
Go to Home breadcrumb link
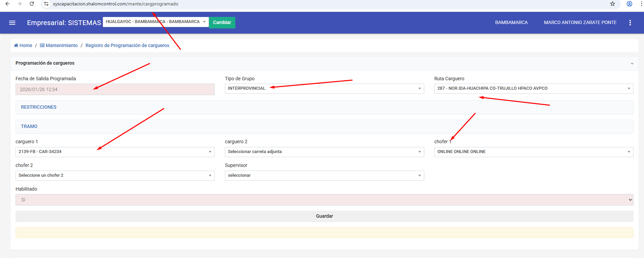23,45
